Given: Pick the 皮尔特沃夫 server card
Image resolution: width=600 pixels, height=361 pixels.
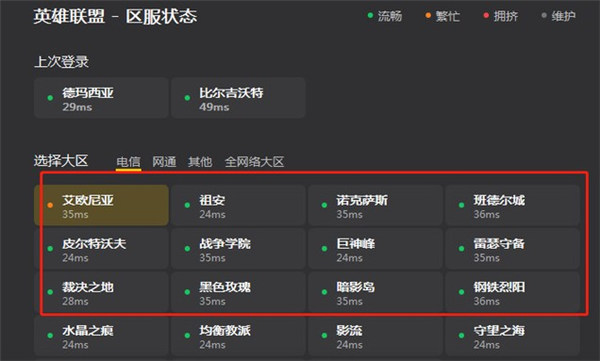Looking at the screenshot, I should [x=101, y=249].
